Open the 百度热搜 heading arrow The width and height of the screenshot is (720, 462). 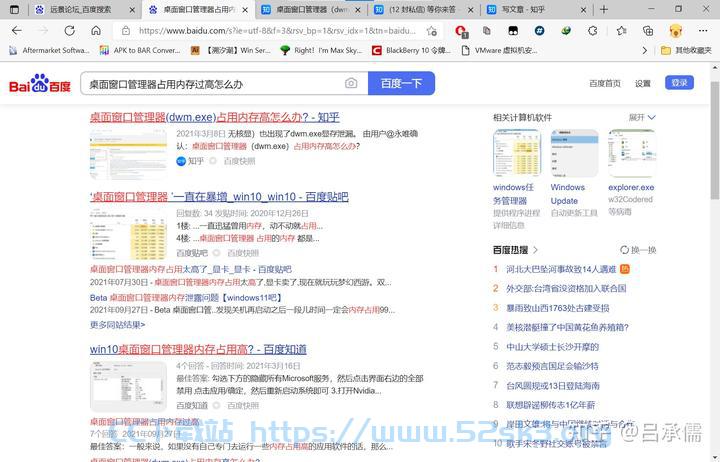[535, 250]
